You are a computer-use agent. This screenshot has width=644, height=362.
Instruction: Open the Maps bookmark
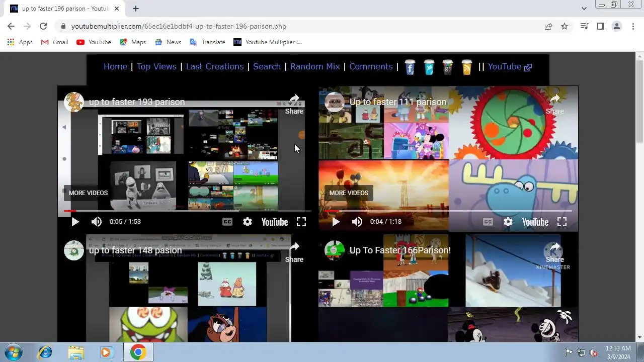(133, 42)
